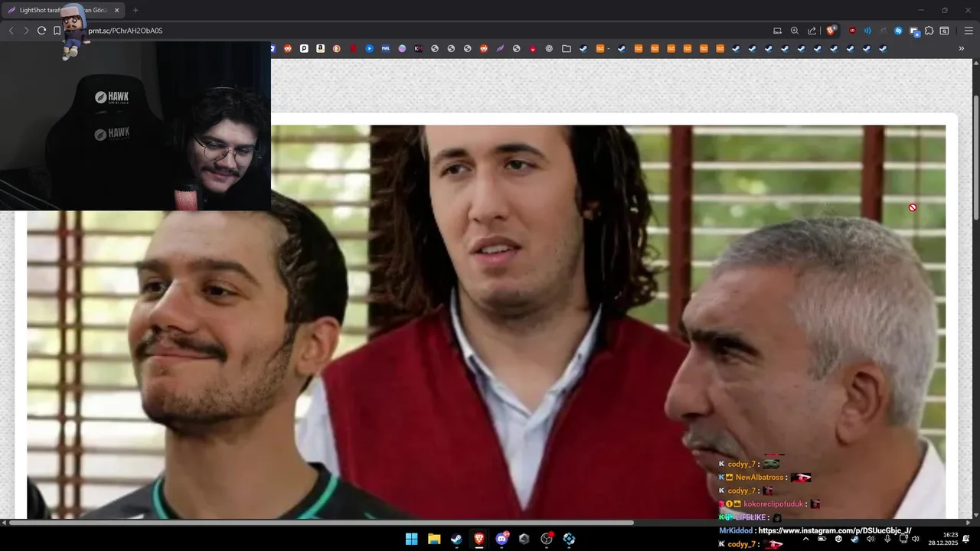Go forward with the forward arrow
Screen dimensions: 980x551
click(26, 31)
